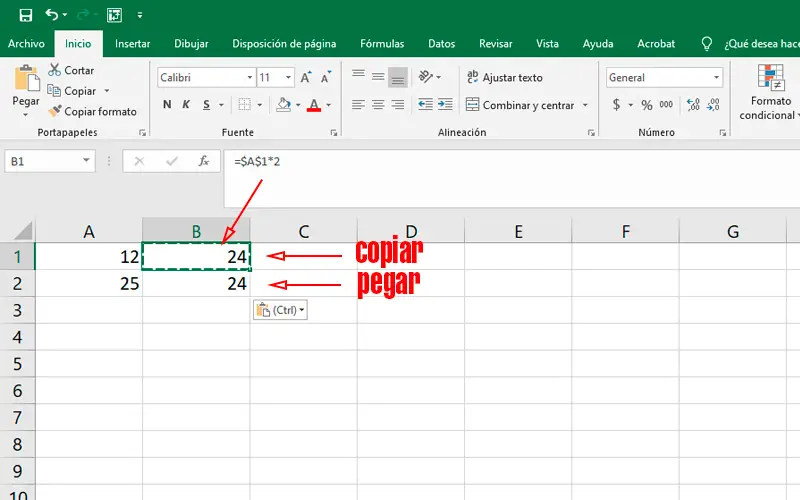Viewport: 800px width, 500px height.
Task: Click the Pegar clipboard icon
Action: 26,78
